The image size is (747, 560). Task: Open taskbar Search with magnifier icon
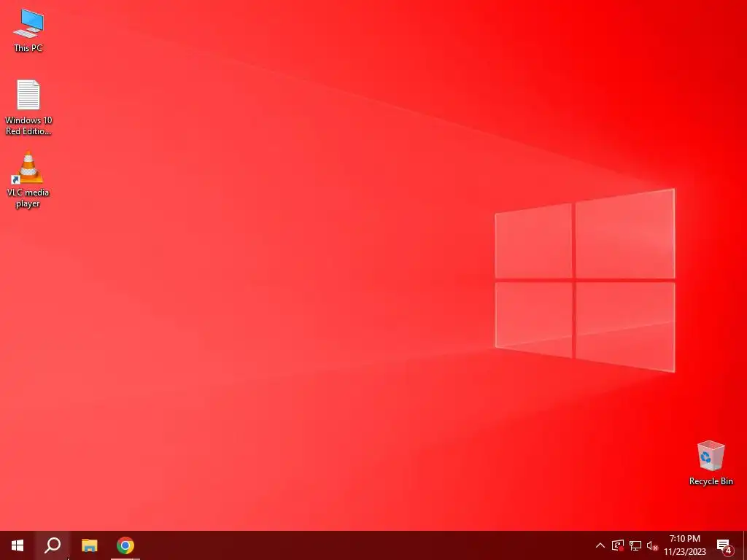53,545
